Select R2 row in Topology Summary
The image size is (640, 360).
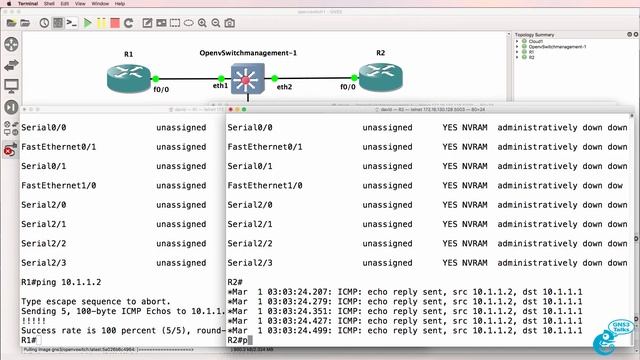point(531,57)
